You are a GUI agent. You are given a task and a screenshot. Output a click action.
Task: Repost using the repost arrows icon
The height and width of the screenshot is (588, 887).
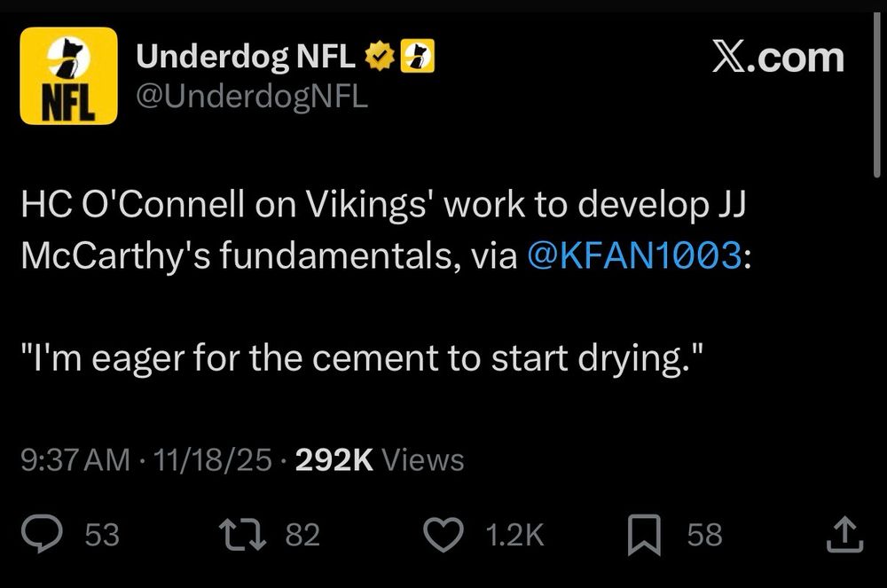(x=242, y=535)
